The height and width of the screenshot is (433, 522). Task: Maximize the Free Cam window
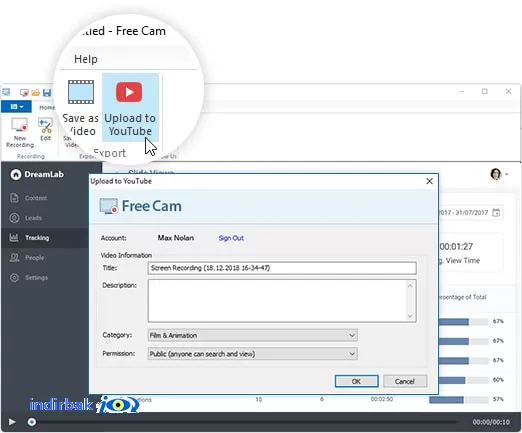point(485,91)
